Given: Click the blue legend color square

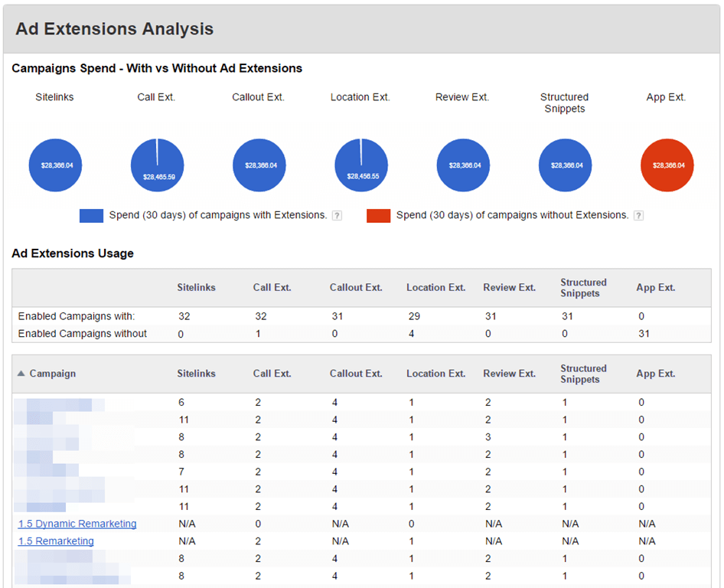Looking at the screenshot, I should pyautogui.click(x=91, y=216).
